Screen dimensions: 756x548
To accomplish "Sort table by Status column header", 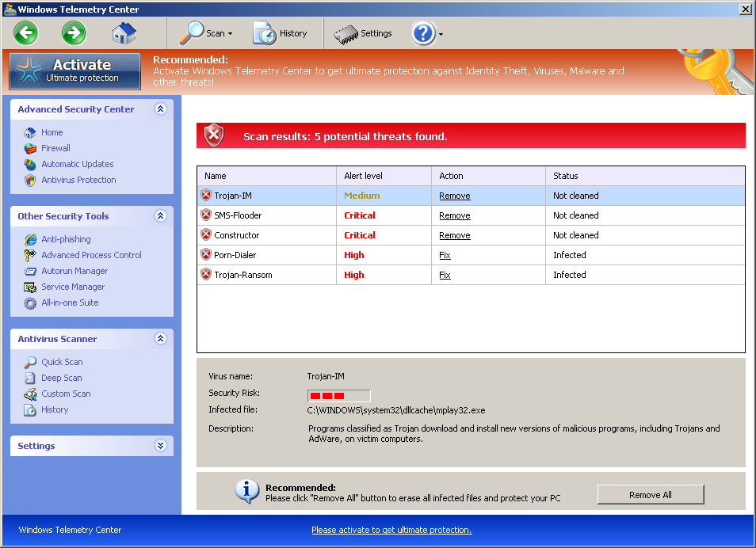I will tap(645, 176).
